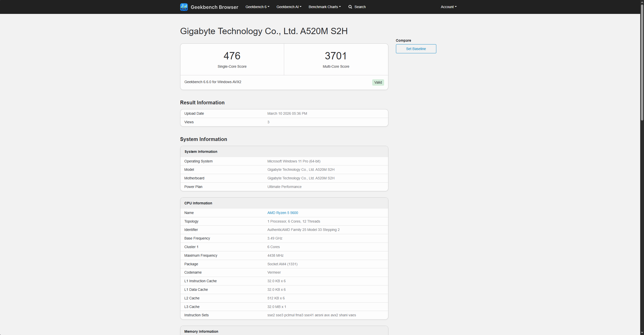
Task: Click the System Information table header
Action: [201, 152]
